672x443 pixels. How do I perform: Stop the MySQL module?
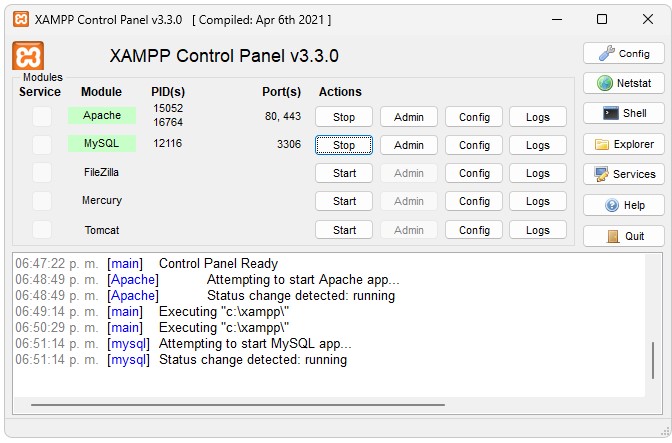click(x=344, y=145)
